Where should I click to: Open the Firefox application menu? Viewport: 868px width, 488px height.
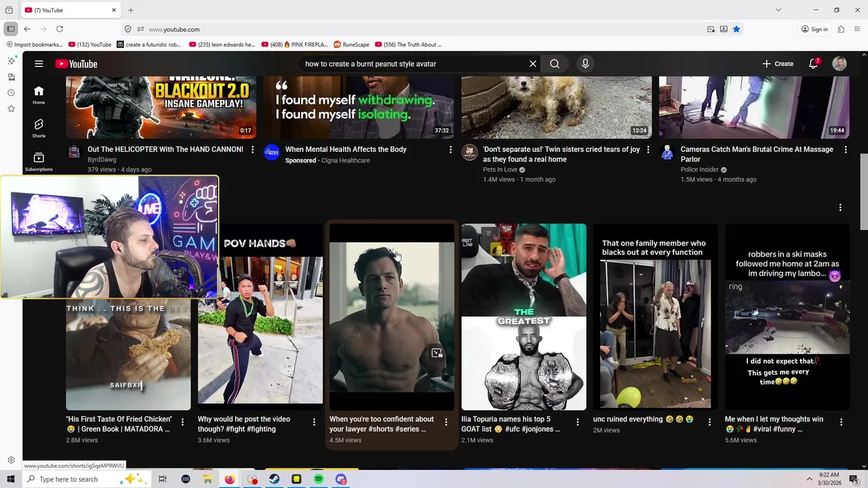point(858,29)
